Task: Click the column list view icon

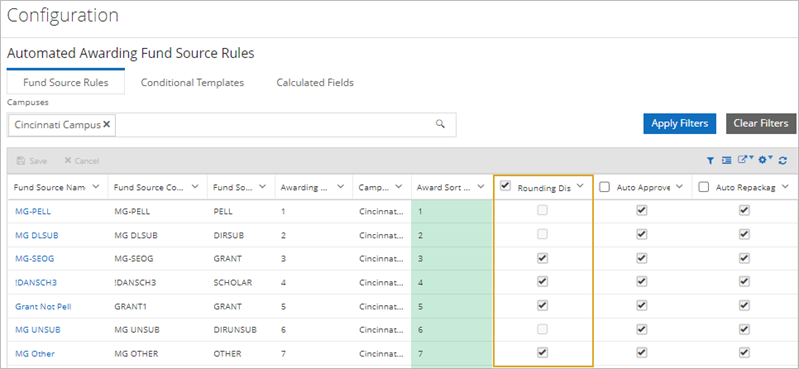Action: coord(727,161)
